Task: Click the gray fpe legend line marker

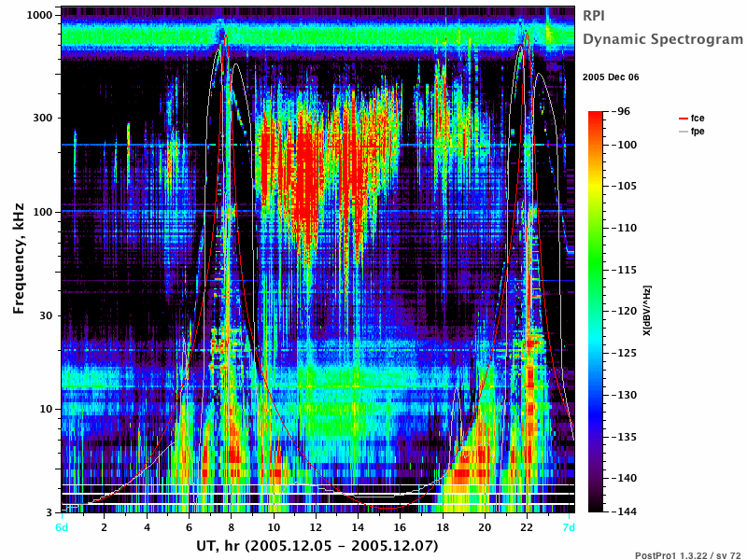Action: tap(684, 132)
